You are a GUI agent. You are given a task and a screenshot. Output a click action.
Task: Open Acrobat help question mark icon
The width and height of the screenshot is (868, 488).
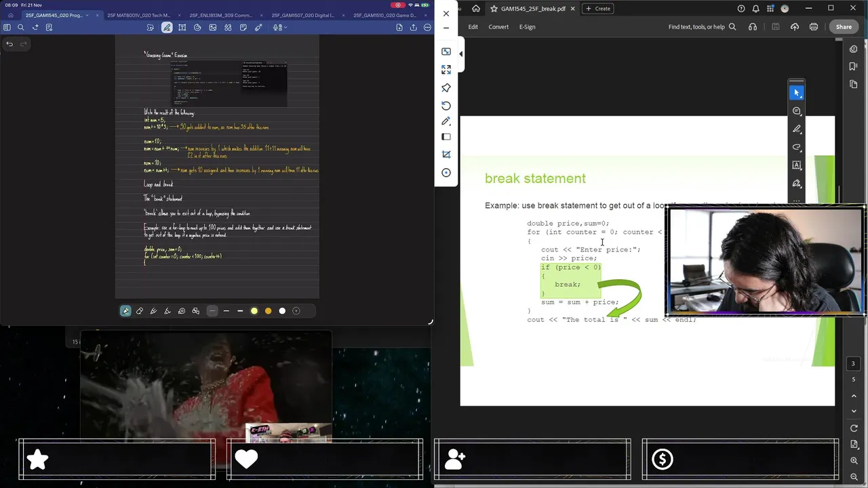click(741, 8)
